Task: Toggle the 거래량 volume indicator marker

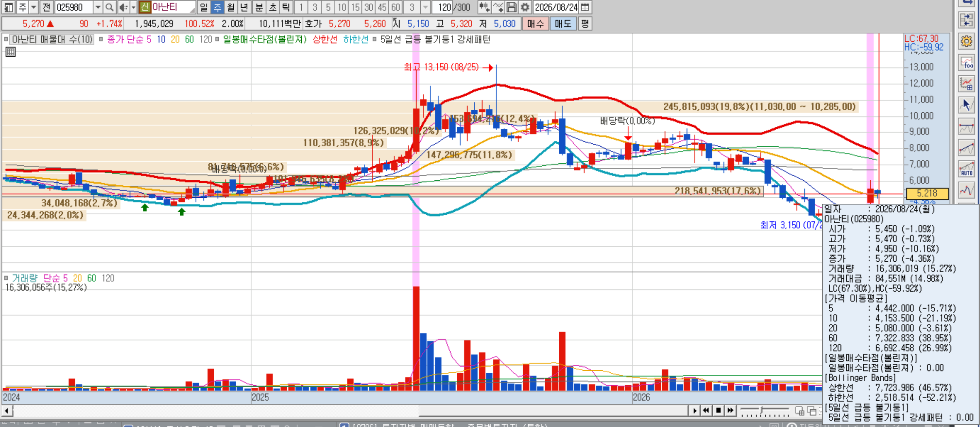Action: pyautogui.click(x=6, y=278)
